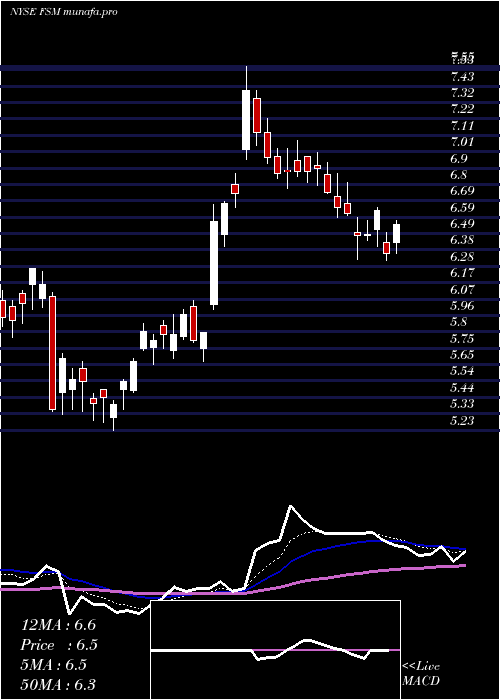Screen dimensions: 500x700
Task: Click the 6.28 price axis label
Action: coord(462,257)
